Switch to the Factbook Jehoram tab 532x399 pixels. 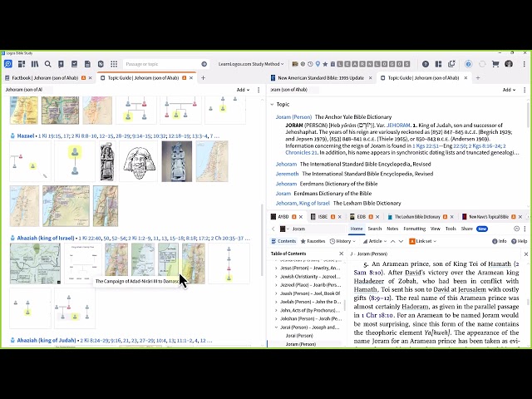click(45, 77)
